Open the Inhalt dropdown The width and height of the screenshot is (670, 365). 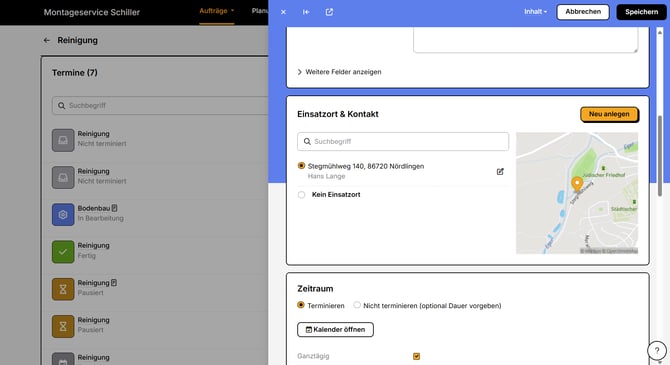coord(535,12)
